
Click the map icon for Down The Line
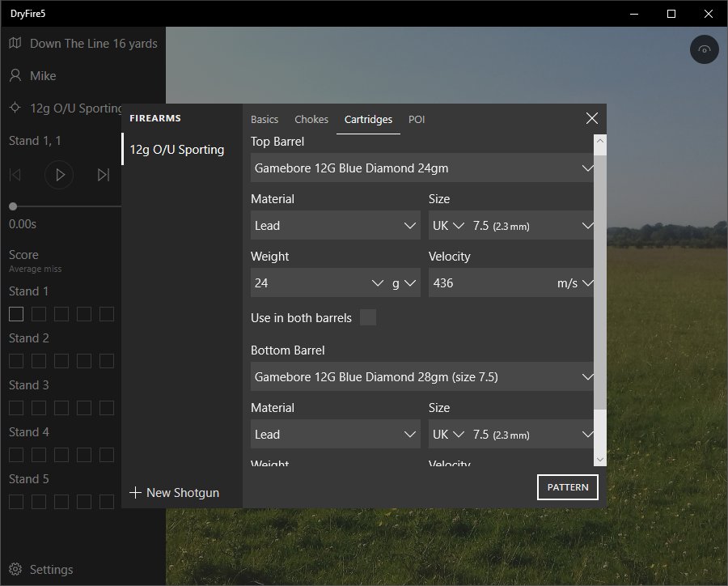point(15,43)
